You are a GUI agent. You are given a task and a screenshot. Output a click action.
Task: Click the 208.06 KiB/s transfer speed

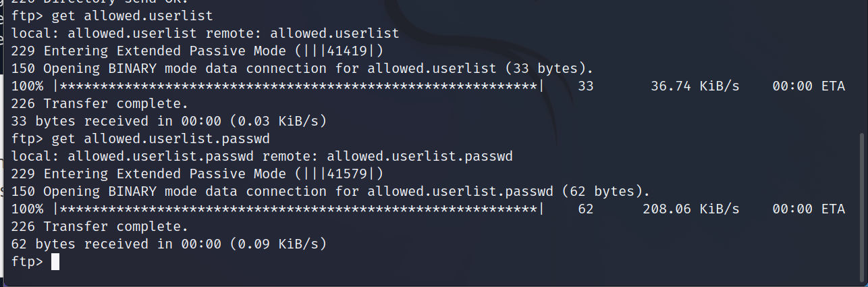tap(691, 209)
